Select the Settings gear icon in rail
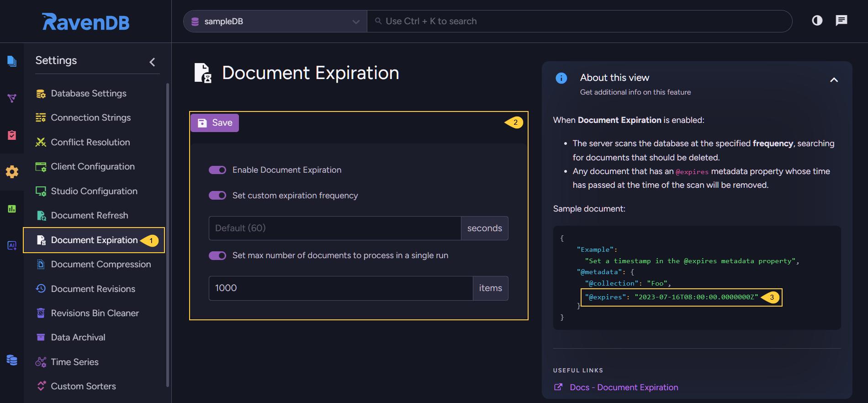The image size is (868, 403). 12,172
